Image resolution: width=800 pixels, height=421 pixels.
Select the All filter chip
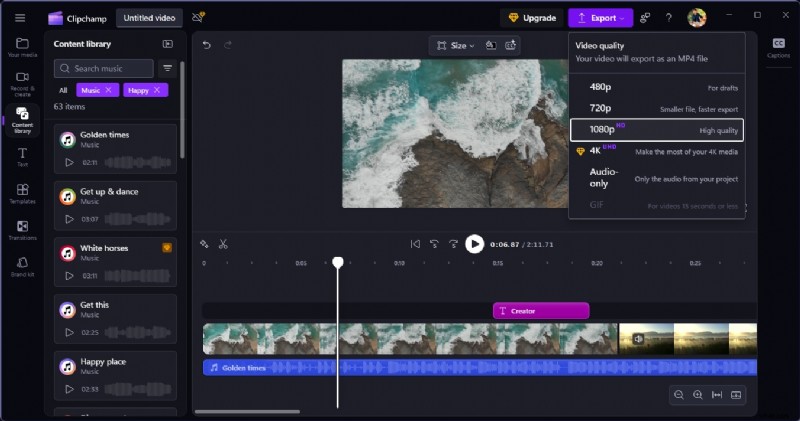click(x=63, y=90)
